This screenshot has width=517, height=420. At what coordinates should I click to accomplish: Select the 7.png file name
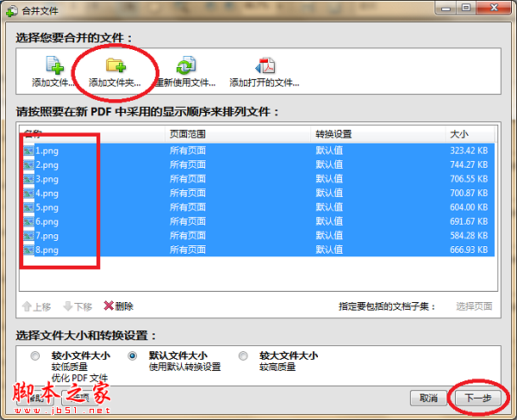[x=47, y=236]
